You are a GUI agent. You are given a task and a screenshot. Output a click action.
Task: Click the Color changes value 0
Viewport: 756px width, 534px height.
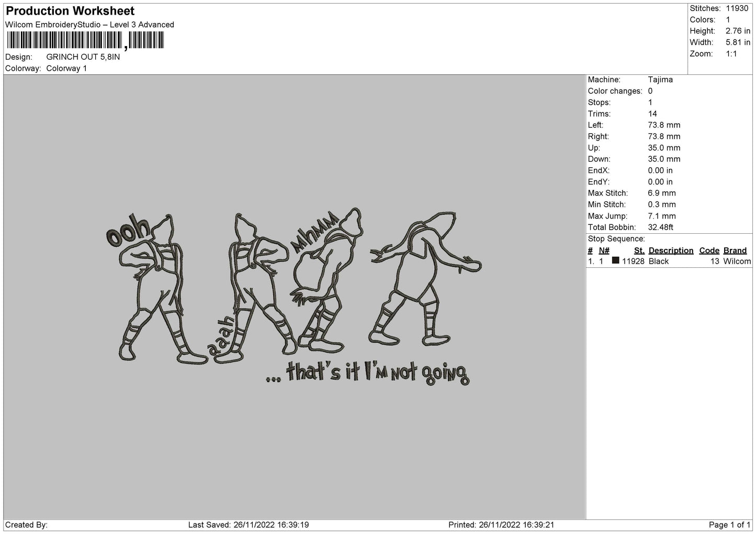point(650,91)
